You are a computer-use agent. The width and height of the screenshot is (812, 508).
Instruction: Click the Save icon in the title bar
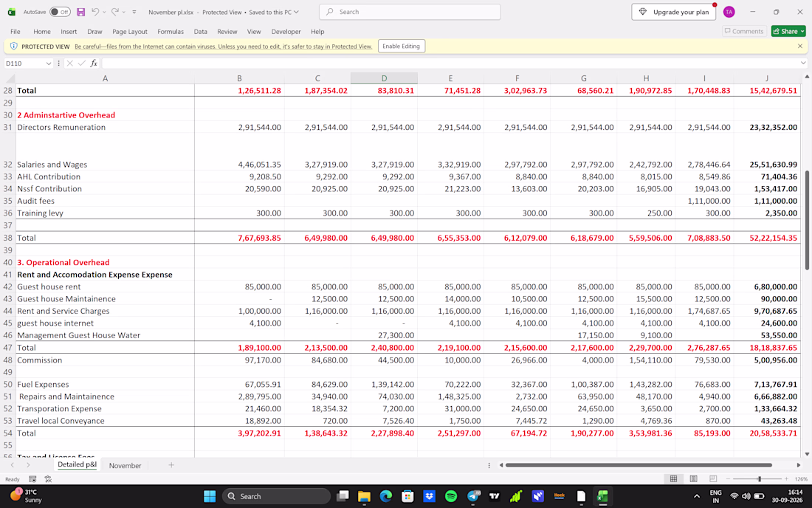(80, 12)
